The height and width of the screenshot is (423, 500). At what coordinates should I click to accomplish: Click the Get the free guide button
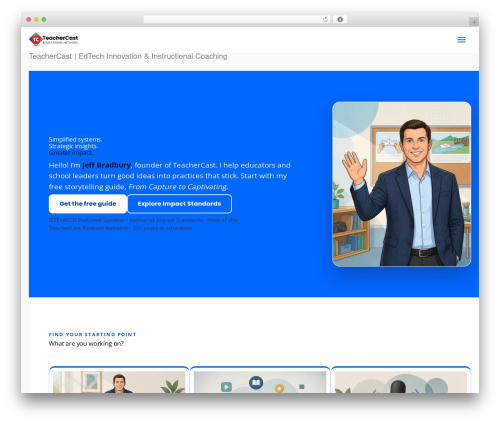pos(88,204)
